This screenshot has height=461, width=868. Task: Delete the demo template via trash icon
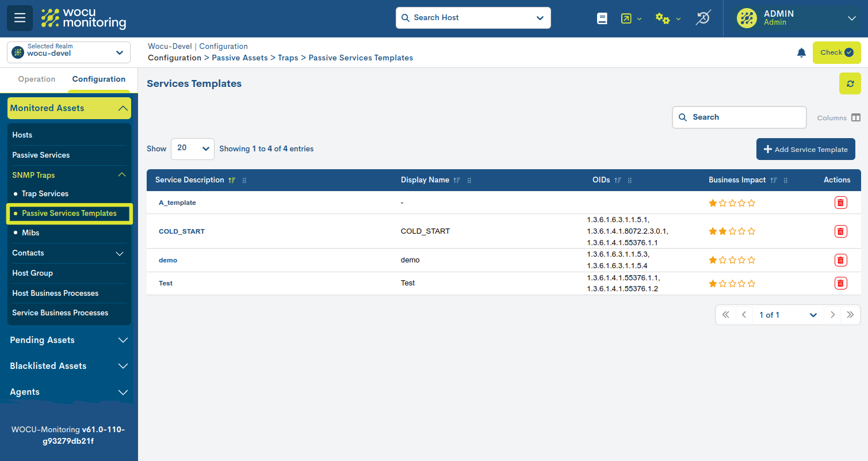point(840,260)
